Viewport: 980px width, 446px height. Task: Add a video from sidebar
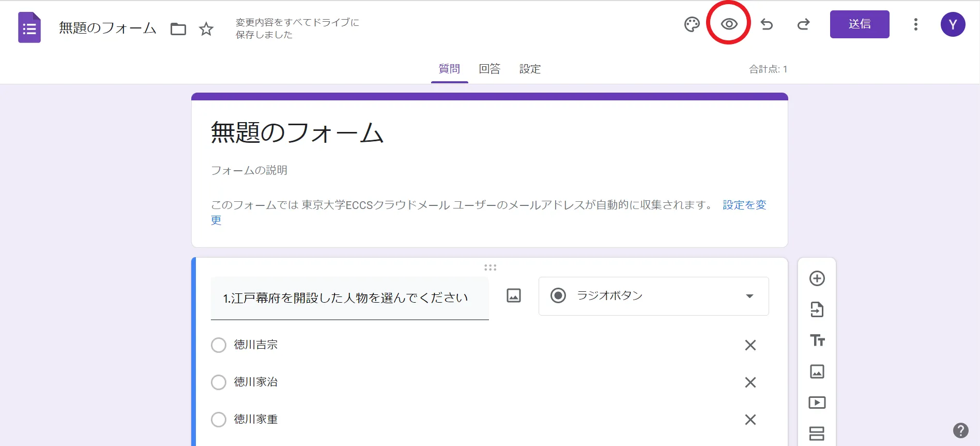[x=817, y=403]
